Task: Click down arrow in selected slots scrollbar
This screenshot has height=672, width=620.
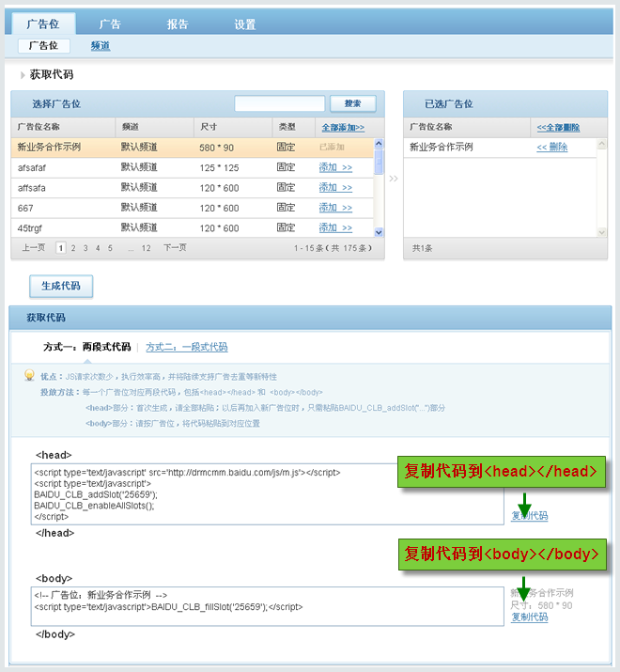Action: [x=601, y=232]
